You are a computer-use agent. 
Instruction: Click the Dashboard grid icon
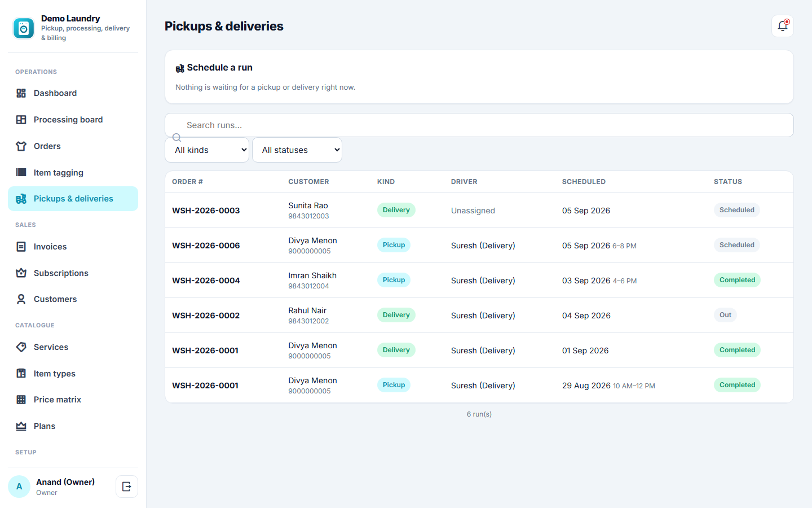click(21, 93)
